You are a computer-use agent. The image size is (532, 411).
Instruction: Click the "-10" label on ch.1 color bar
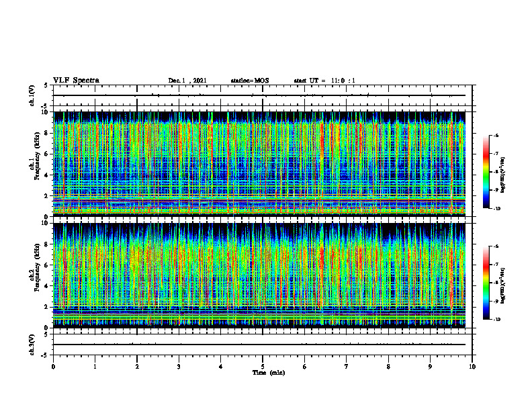pyautogui.click(x=496, y=209)
